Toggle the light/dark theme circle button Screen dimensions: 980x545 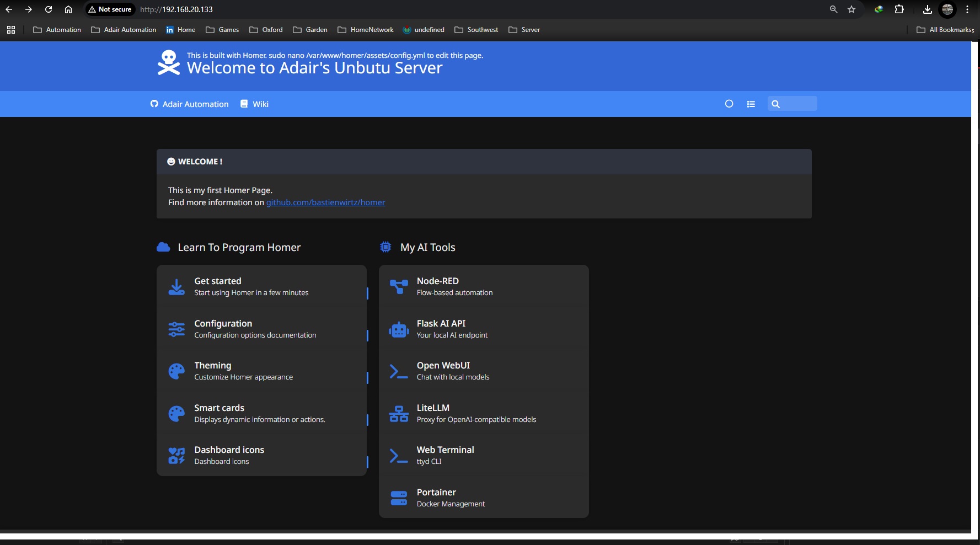729,104
